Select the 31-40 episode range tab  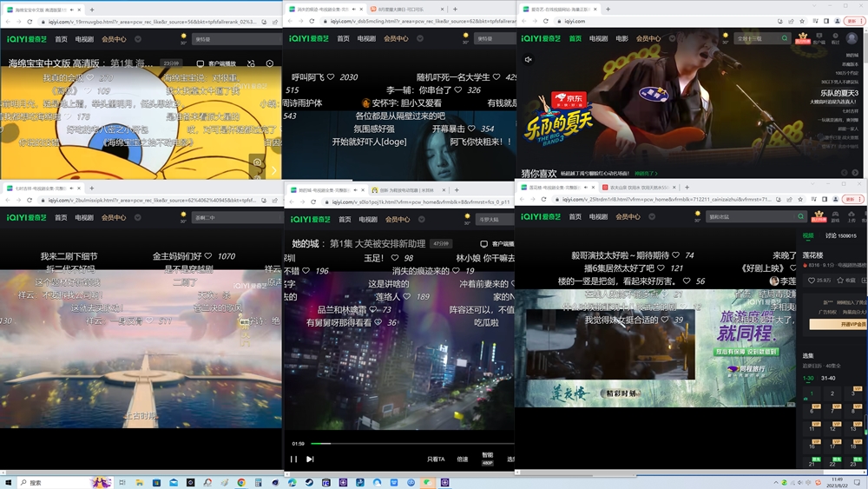[x=828, y=378]
